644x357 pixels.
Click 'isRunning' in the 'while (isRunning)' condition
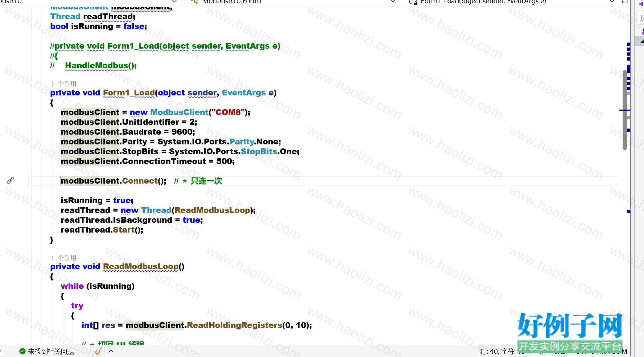111,286
